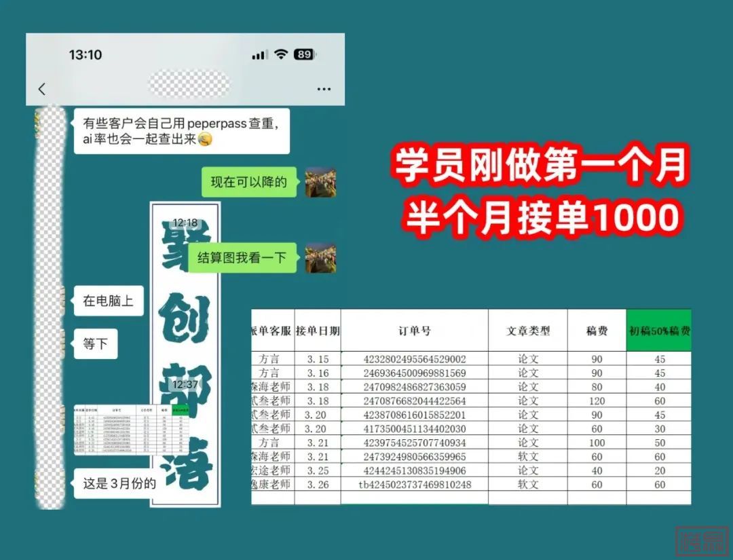Tap the cellular signal bars icon
This screenshot has height=560, width=733.
pos(259,55)
